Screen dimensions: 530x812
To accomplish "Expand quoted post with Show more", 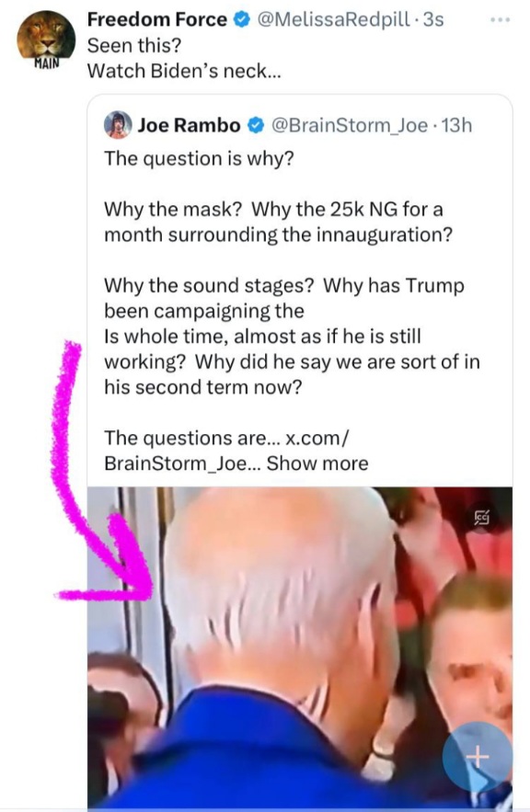I will pos(317,463).
